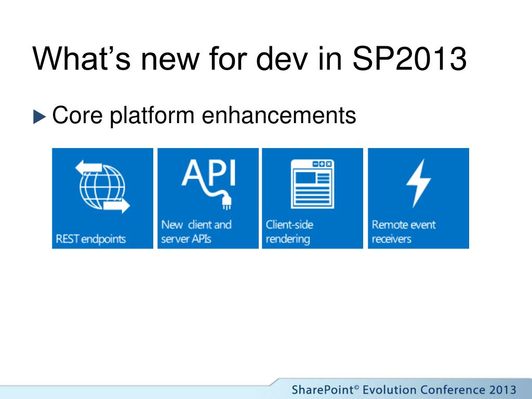This screenshot has height=399, width=532.
Task: Click the lightning bolt icon
Action: pos(418,183)
